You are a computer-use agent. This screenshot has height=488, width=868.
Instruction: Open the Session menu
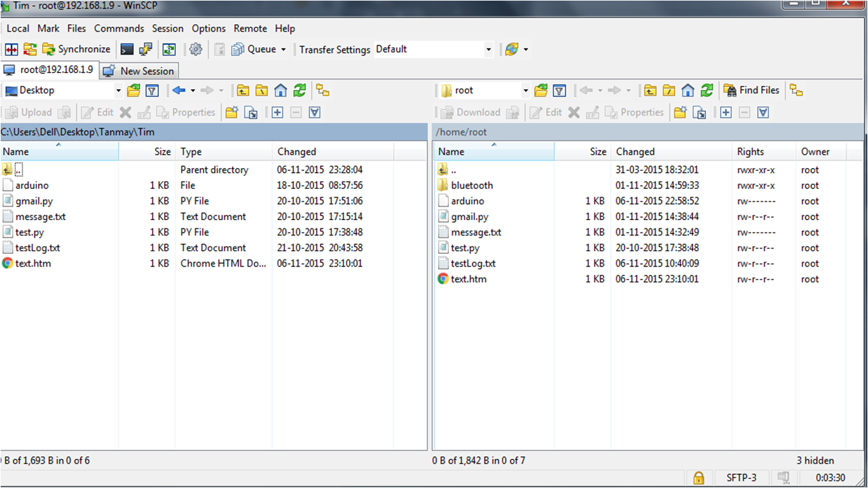pos(167,29)
